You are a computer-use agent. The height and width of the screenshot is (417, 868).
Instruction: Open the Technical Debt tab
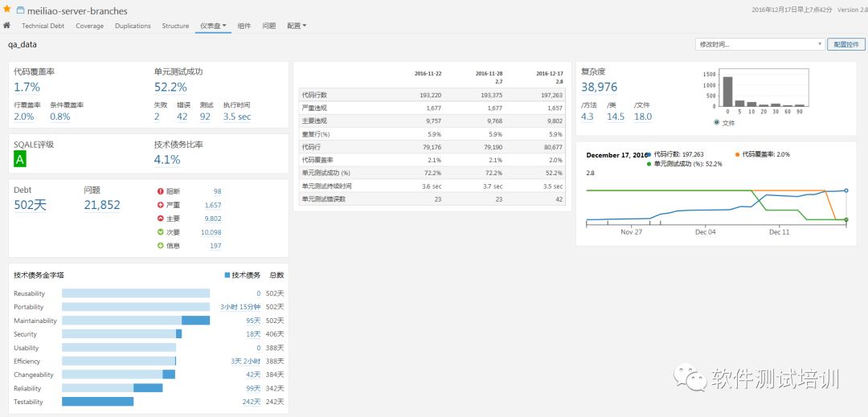[x=43, y=26]
